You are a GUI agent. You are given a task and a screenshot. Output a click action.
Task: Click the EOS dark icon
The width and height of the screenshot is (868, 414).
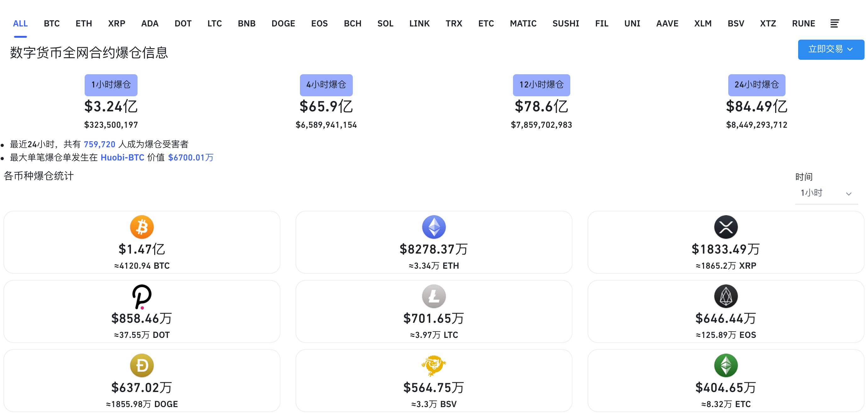click(x=726, y=296)
